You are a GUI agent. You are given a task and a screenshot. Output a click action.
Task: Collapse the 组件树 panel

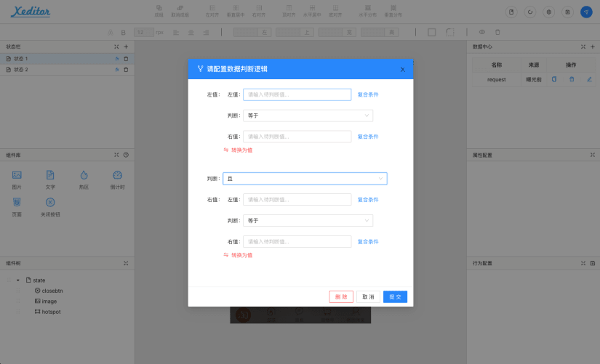point(126,264)
